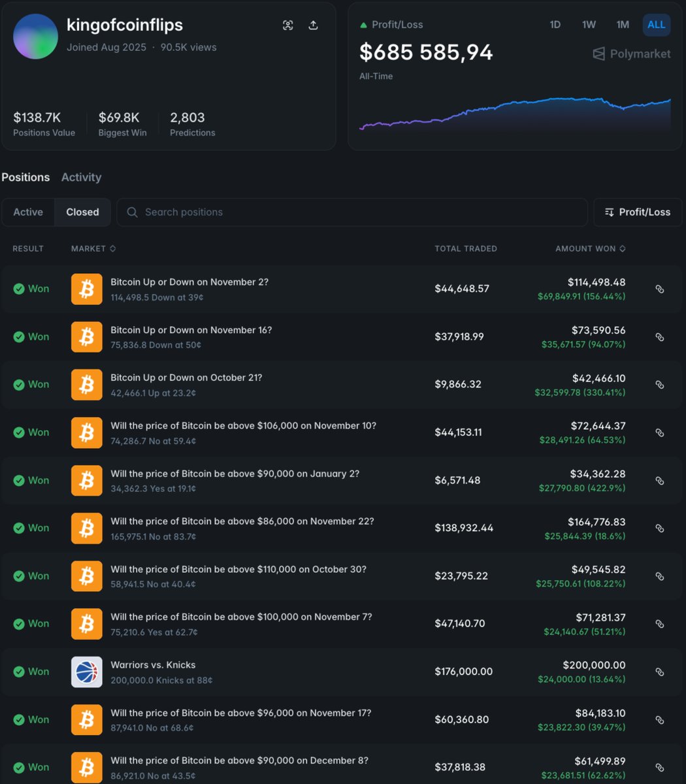Sort by AMOUNT WON column header
686x784 pixels.
591,249
